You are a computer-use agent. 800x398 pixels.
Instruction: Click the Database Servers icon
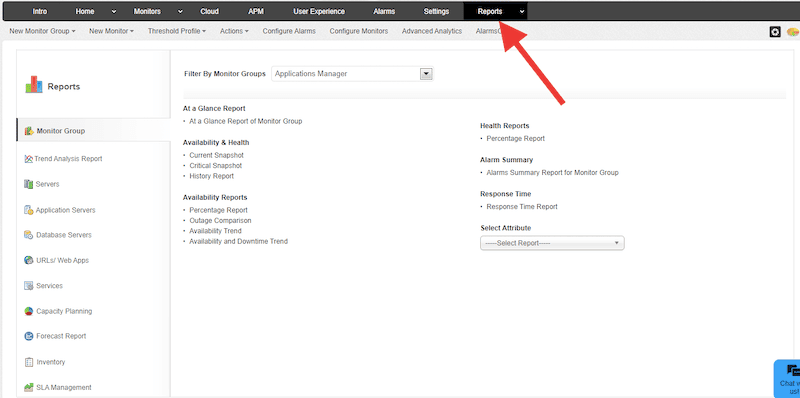point(29,235)
